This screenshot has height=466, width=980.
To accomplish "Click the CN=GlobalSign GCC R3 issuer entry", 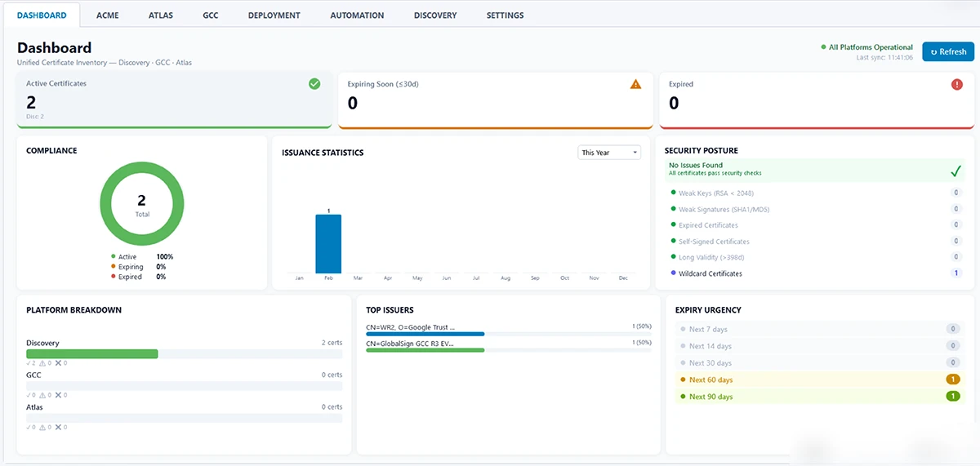I will [410, 344].
